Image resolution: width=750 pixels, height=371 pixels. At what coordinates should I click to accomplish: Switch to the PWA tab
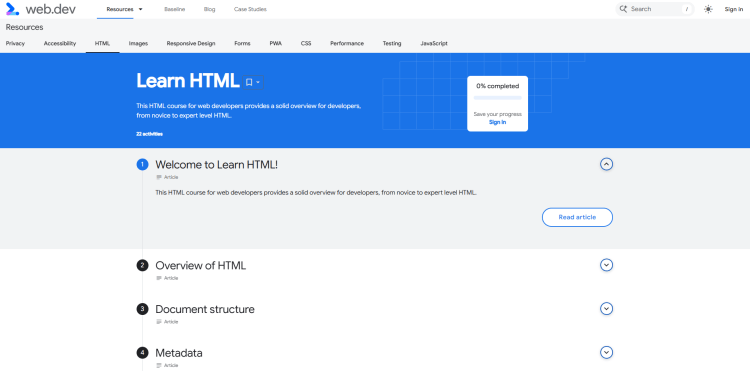click(276, 44)
